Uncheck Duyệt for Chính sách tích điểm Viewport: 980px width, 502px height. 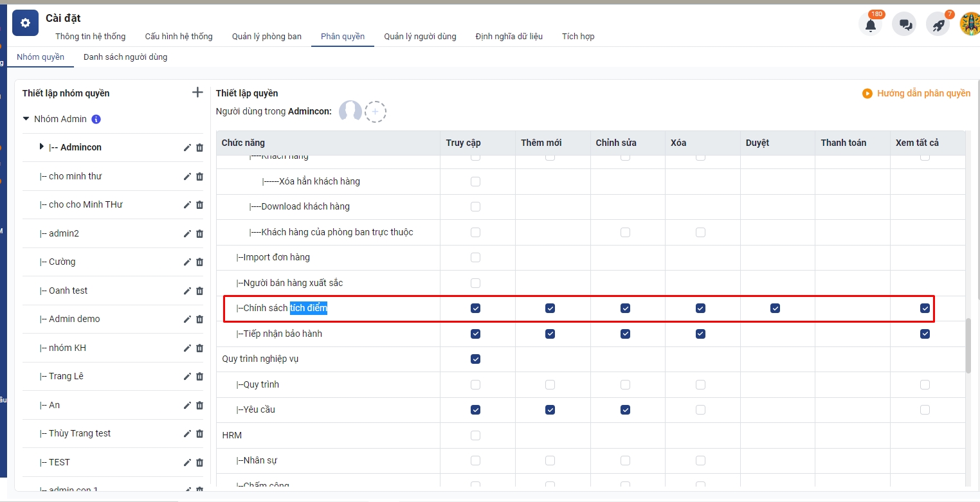tap(775, 309)
